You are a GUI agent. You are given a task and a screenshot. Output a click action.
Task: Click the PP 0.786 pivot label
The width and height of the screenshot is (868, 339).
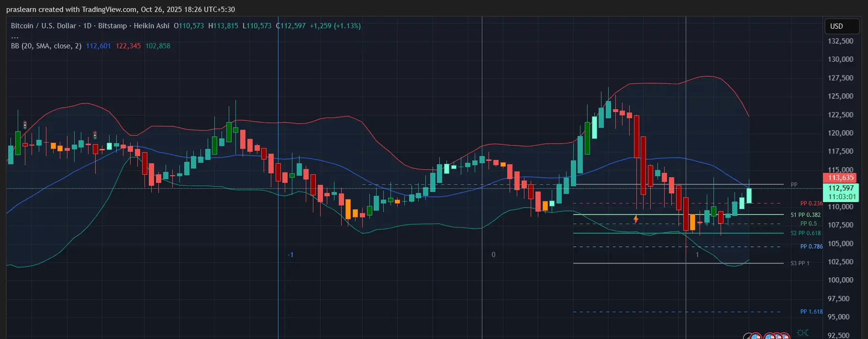coord(812,247)
